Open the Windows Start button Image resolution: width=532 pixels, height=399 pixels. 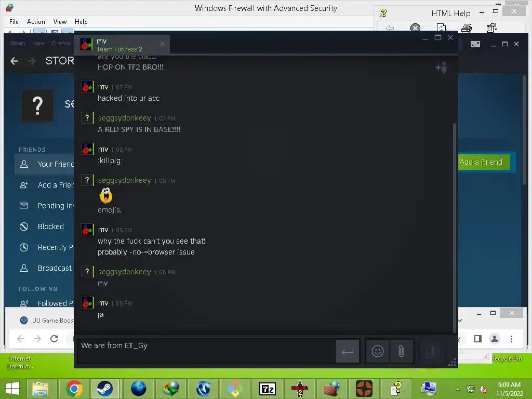[x=12, y=389]
